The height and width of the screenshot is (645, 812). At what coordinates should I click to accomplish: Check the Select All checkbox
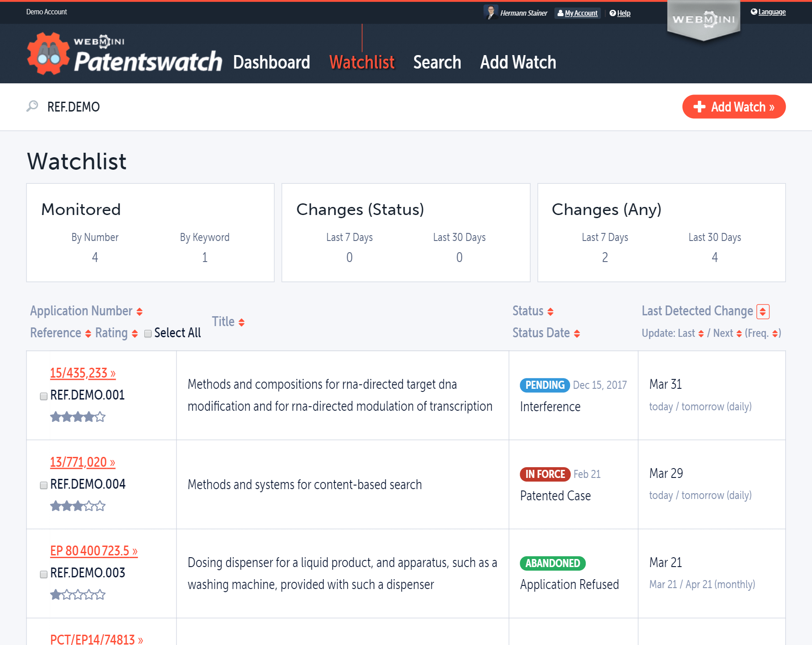point(147,333)
